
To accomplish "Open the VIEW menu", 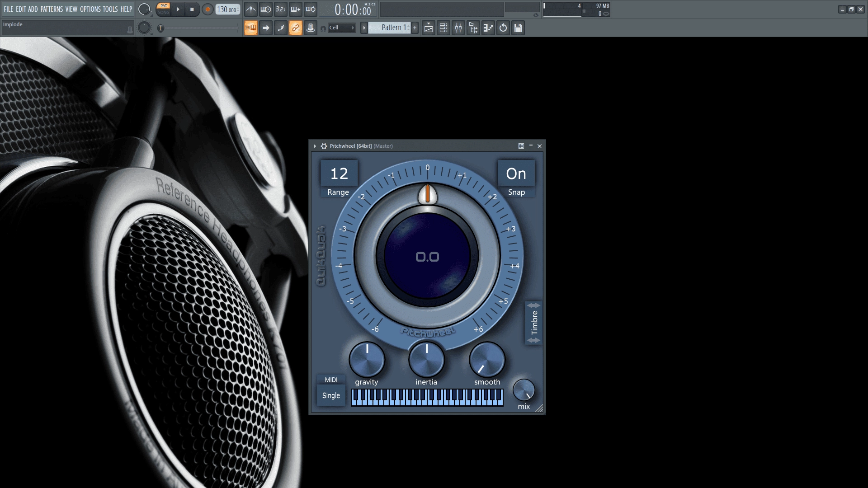I will point(71,9).
